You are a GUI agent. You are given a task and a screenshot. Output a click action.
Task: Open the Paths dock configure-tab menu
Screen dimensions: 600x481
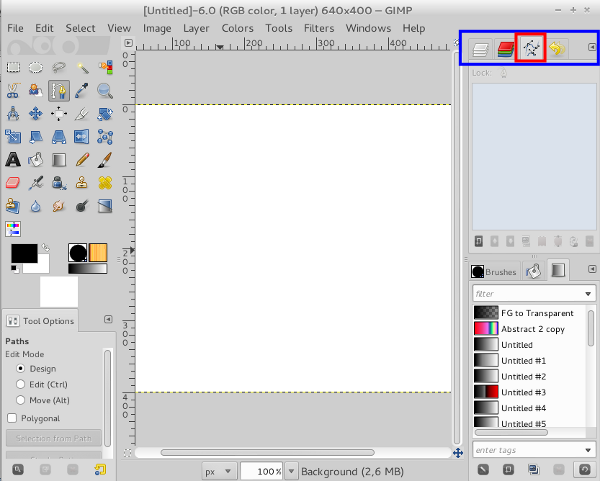[x=592, y=47]
